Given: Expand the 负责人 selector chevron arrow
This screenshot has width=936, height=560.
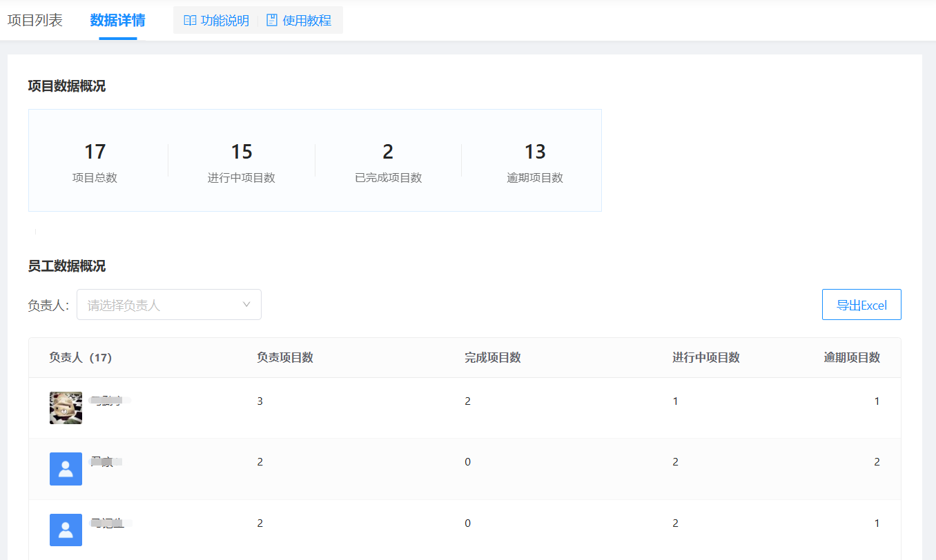Looking at the screenshot, I should coord(246,305).
